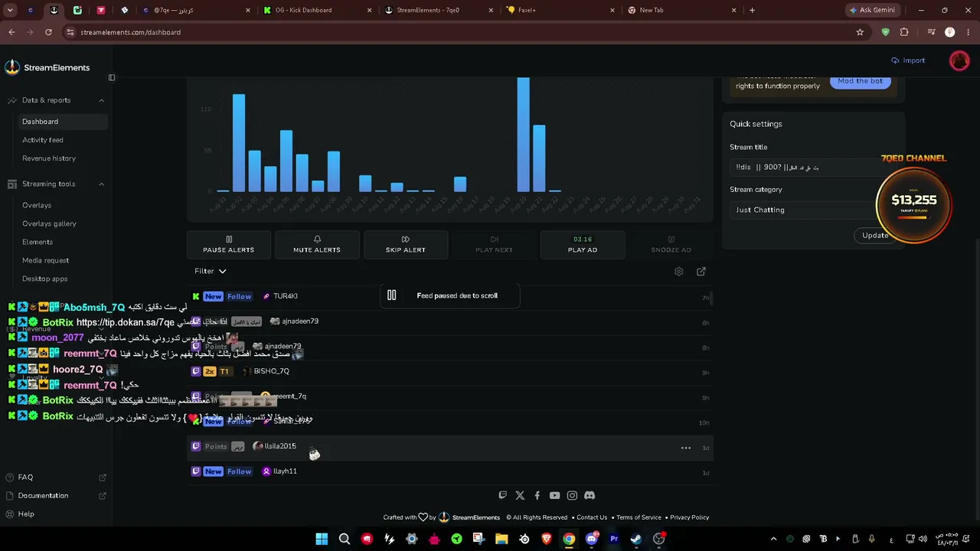Viewport: 980px width, 551px height.
Task: Open the Dashboard page
Action: 64,122
